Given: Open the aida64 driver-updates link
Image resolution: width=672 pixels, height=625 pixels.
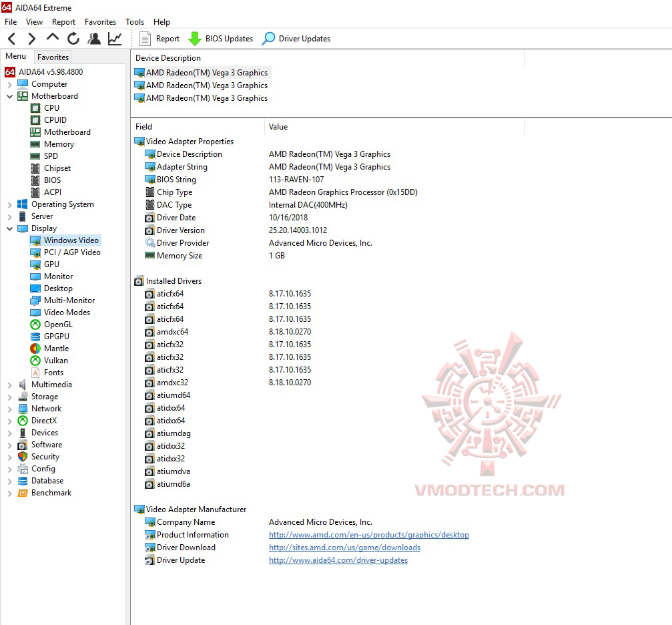Looking at the screenshot, I should 338,560.
